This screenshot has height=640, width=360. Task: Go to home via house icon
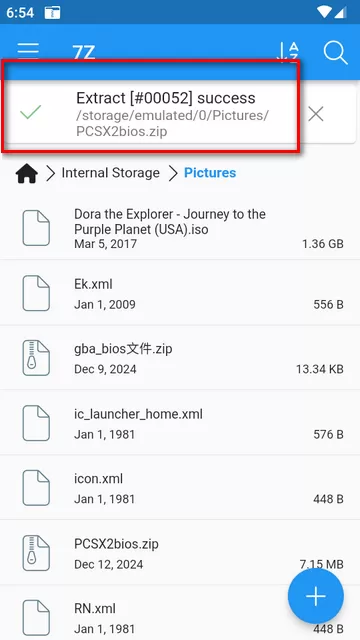click(27, 173)
